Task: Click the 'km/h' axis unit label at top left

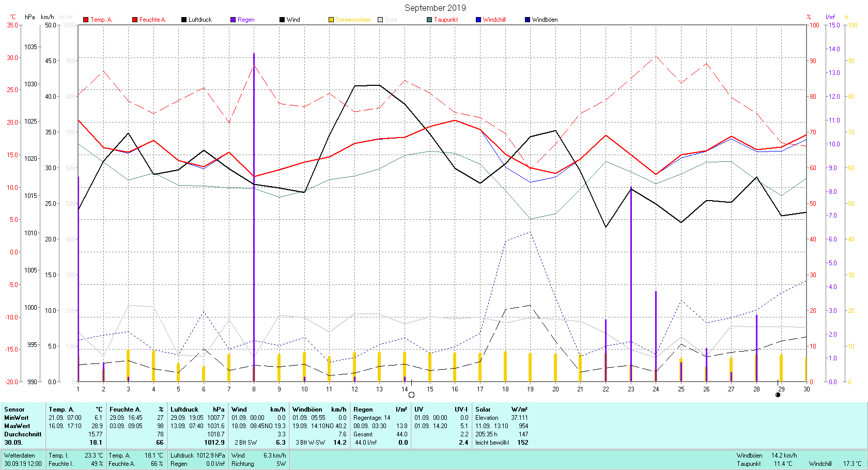Action: (48, 17)
